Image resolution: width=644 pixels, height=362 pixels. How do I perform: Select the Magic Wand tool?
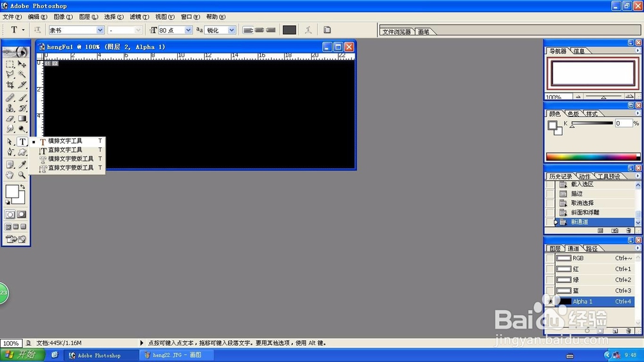[22, 74]
